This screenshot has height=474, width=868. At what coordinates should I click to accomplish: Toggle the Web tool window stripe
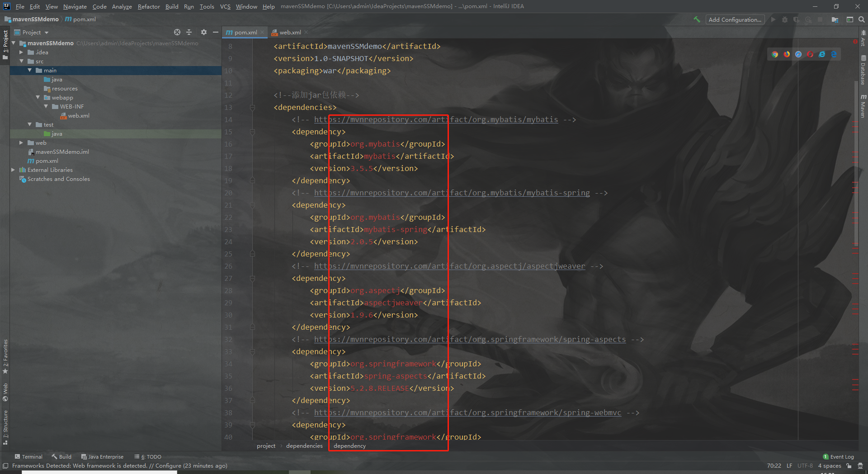tap(5, 392)
